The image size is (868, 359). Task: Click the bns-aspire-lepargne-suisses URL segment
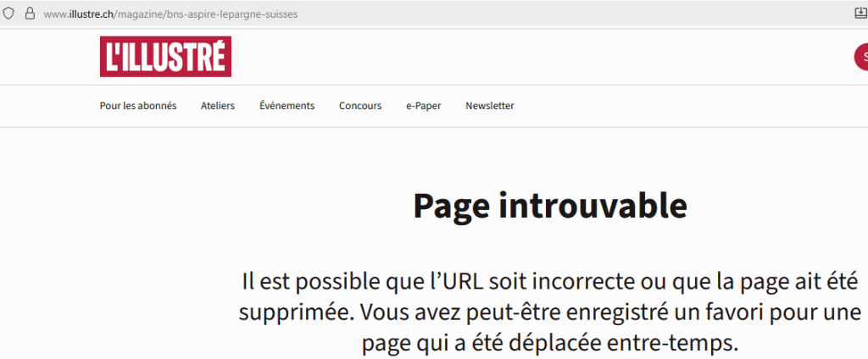click(240, 14)
